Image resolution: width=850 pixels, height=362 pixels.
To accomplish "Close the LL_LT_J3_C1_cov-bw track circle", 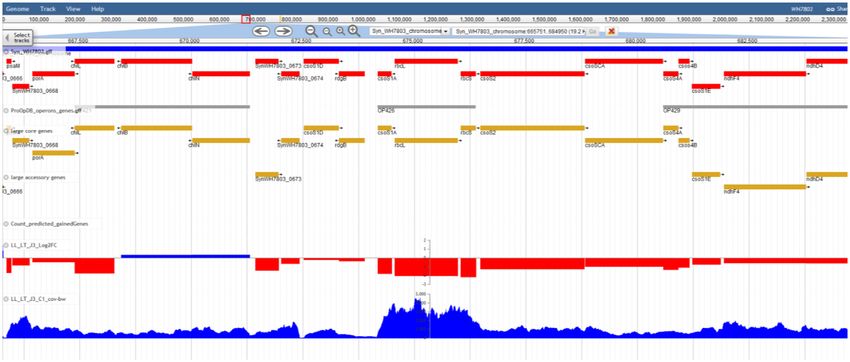I will [7, 299].
